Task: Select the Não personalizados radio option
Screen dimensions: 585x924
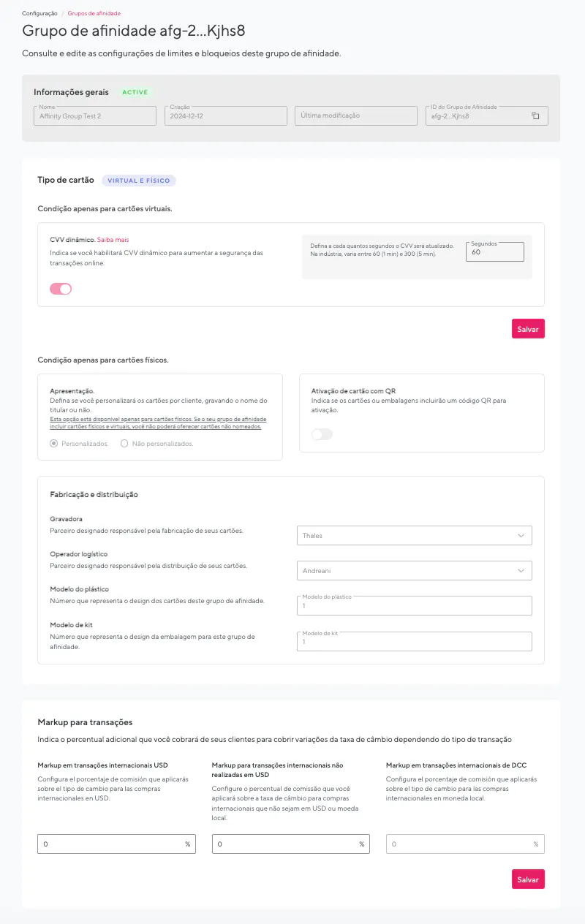Action: [x=124, y=444]
